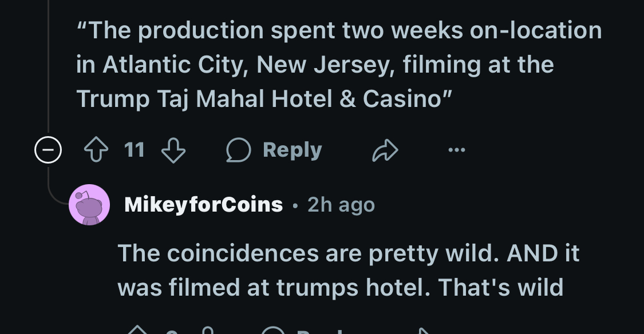This screenshot has height=334, width=644.
Task: Select the vote count 11
Action: [135, 150]
